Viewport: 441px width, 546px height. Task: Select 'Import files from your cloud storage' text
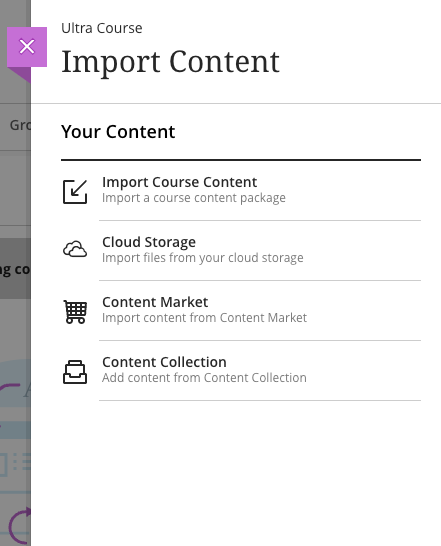coord(203,258)
